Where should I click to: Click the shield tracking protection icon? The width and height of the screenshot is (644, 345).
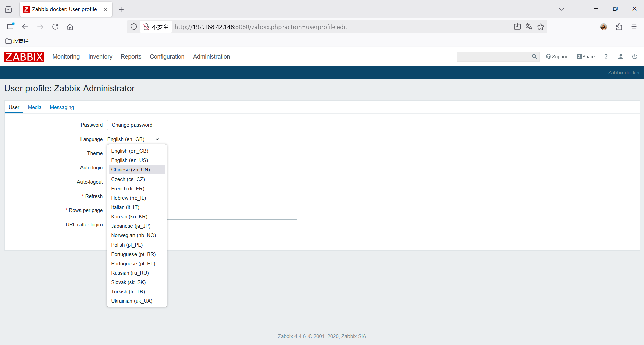tap(134, 27)
